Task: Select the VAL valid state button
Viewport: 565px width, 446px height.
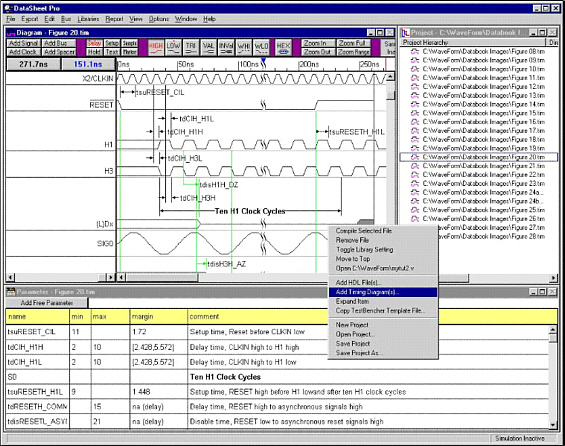Action: coord(208,48)
